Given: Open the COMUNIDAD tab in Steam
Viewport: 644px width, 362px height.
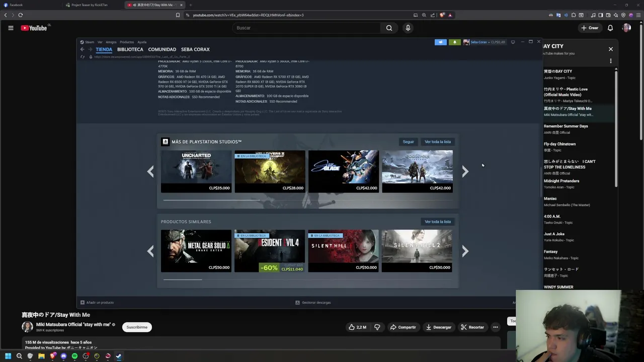Looking at the screenshot, I should 162,49.
